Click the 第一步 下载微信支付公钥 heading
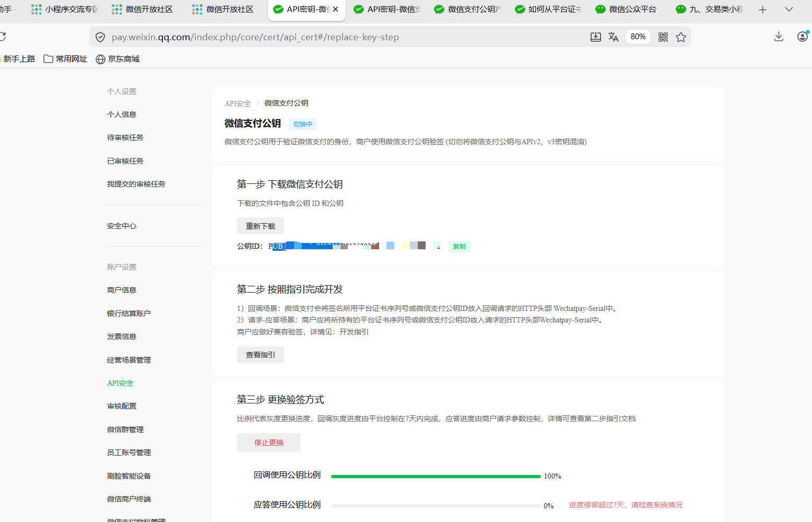 [290, 184]
